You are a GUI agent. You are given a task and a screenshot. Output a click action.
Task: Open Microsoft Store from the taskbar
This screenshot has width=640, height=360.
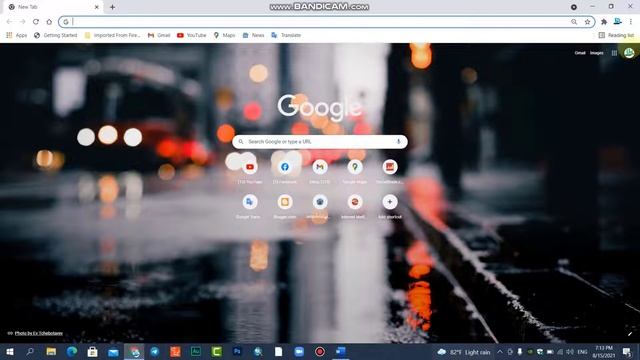point(93,351)
